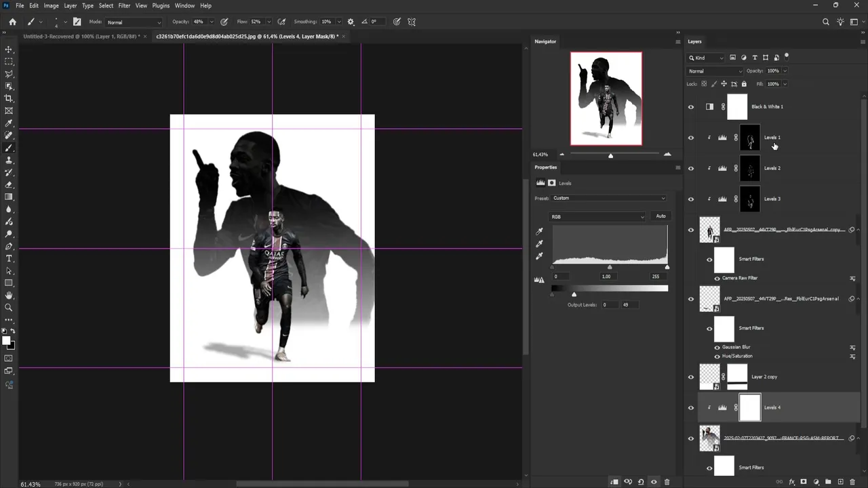
Task: Select the Pen tool
Action: 9,246
